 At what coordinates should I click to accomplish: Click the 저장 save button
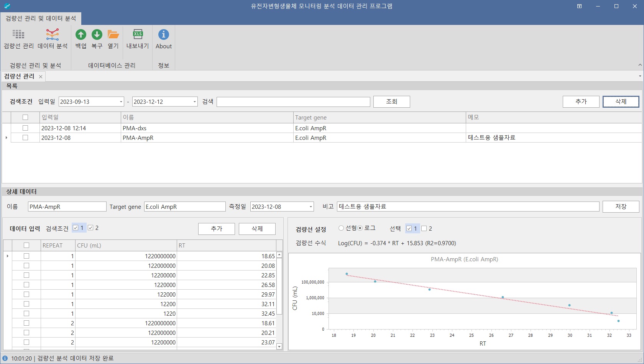tap(621, 207)
